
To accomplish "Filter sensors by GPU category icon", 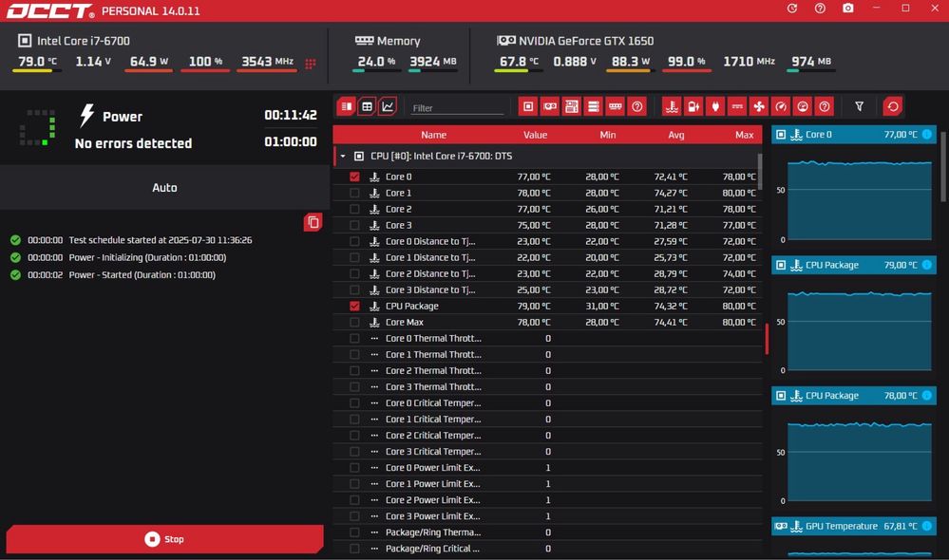I will pos(550,106).
